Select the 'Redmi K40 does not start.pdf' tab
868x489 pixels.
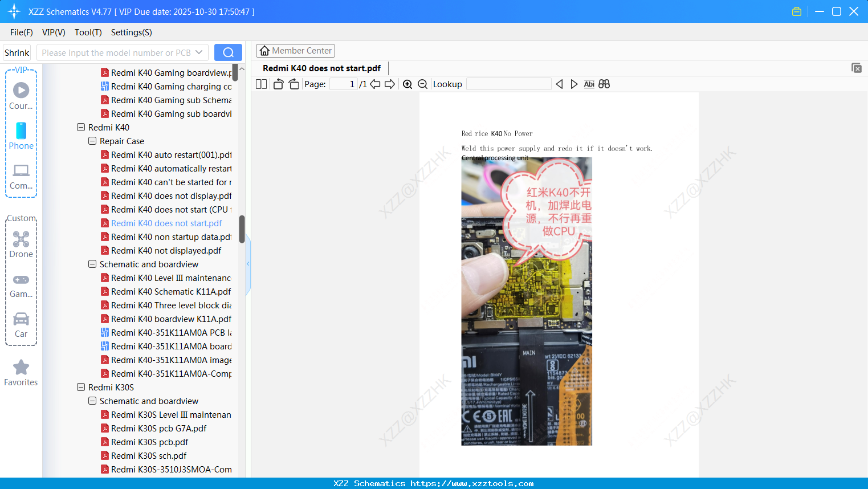click(321, 68)
